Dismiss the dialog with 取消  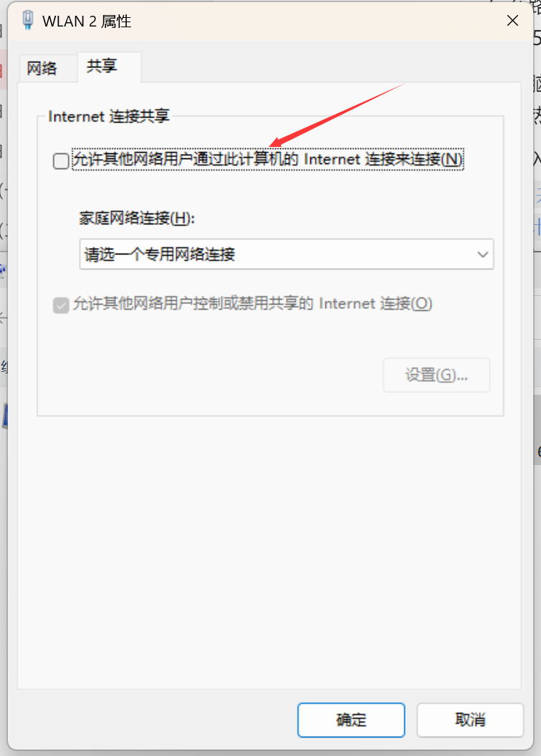tap(470, 720)
